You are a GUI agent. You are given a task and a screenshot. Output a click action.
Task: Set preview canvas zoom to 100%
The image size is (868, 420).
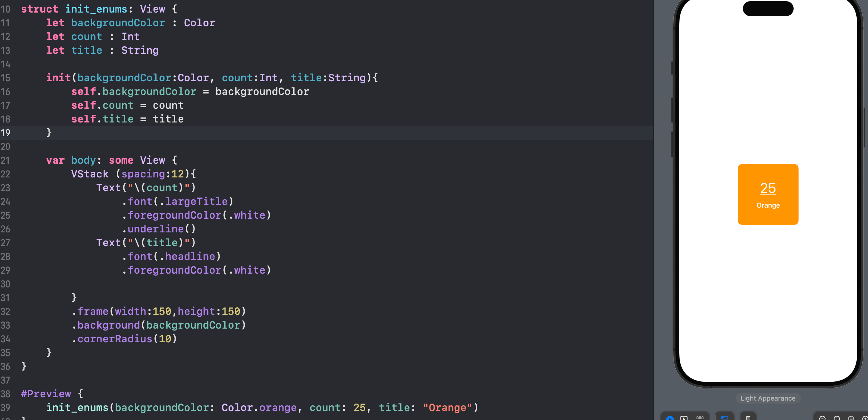(x=837, y=418)
